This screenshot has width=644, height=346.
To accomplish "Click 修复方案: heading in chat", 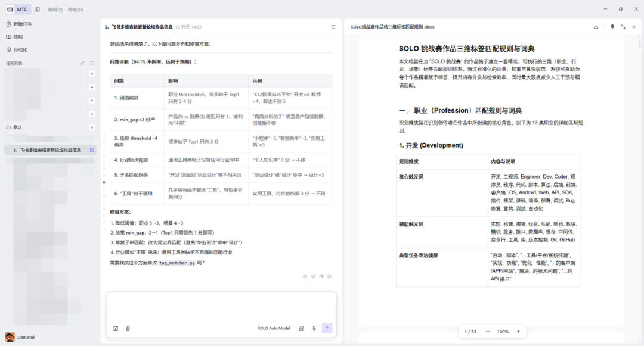I will tap(120, 212).
